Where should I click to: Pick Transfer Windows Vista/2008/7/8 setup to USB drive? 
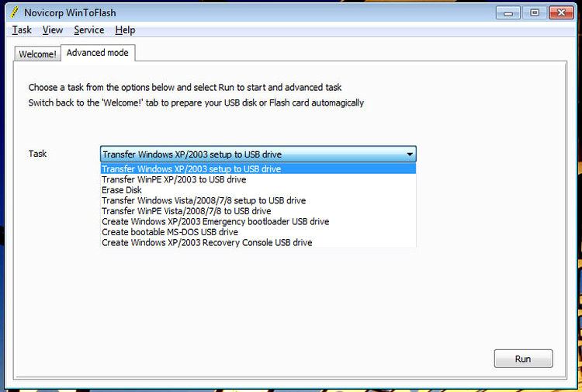pos(258,200)
